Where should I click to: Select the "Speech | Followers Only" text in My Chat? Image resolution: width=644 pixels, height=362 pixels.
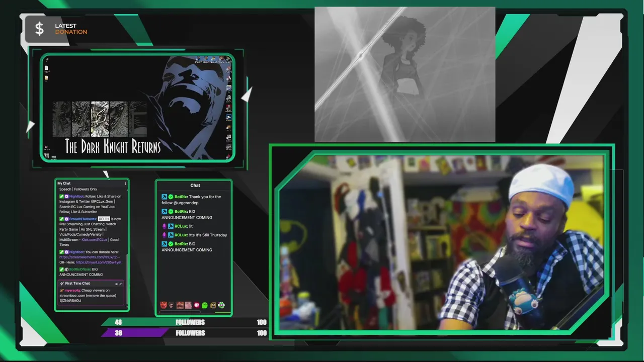(78, 190)
